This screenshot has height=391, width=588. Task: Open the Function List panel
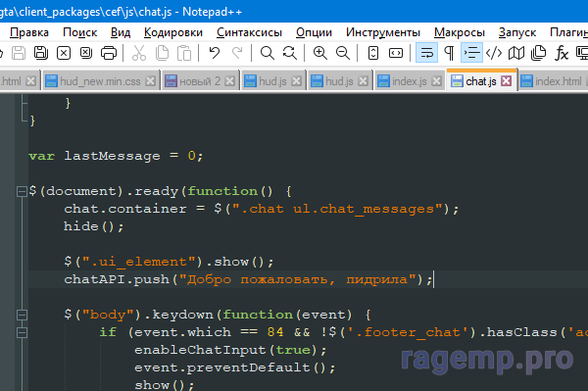pyautogui.click(x=562, y=53)
